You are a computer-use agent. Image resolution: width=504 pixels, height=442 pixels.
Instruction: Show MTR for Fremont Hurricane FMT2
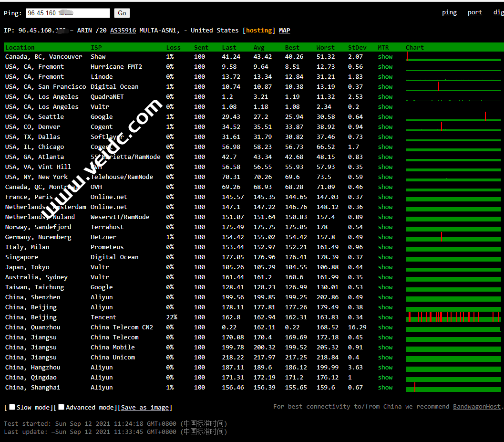(385, 67)
